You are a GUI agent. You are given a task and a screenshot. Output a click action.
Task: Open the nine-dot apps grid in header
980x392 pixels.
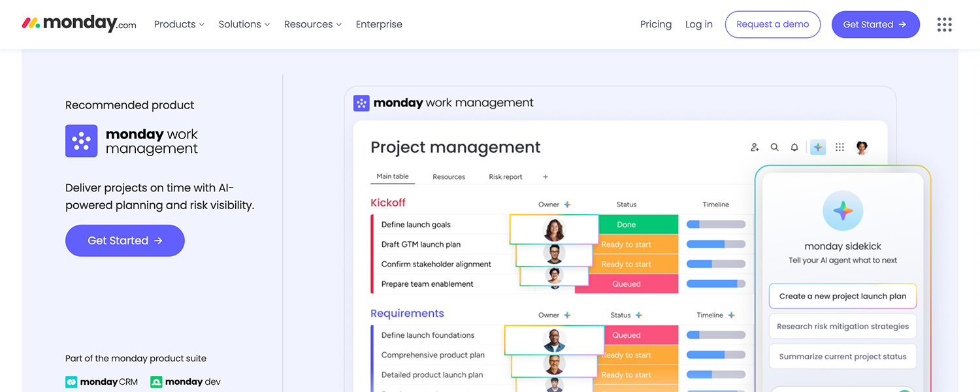coord(944,24)
